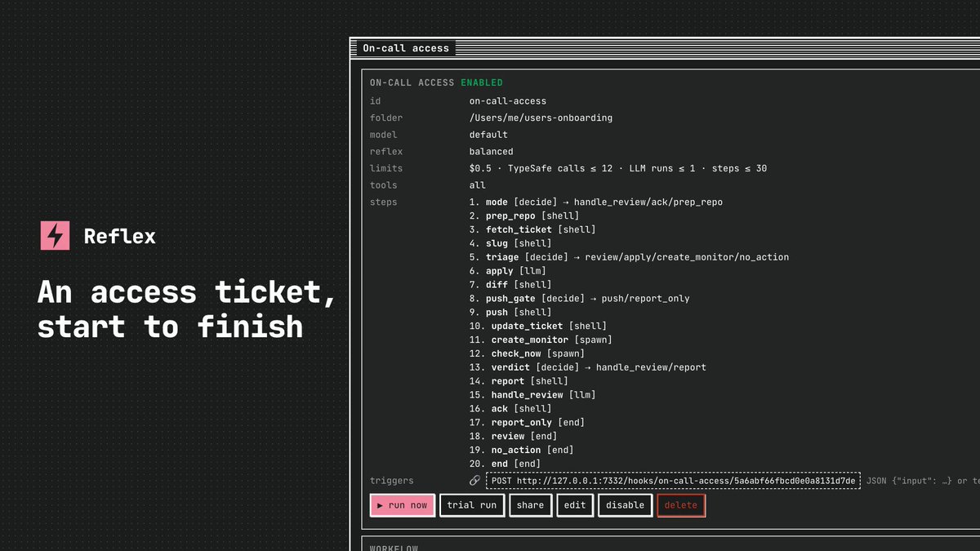Image resolution: width=980 pixels, height=551 pixels.
Task: Click the tools value all
Action: tap(478, 185)
